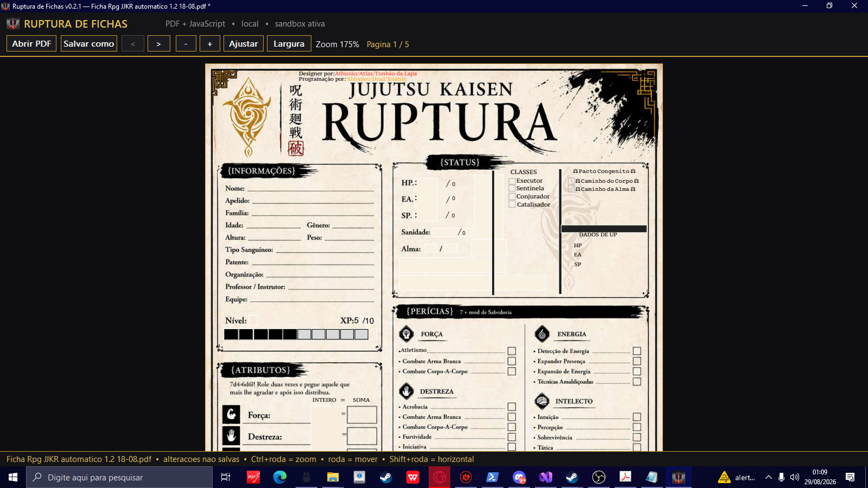Click the Ajustar fit button
The width and height of the screenshot is (868, 488).
244,43
